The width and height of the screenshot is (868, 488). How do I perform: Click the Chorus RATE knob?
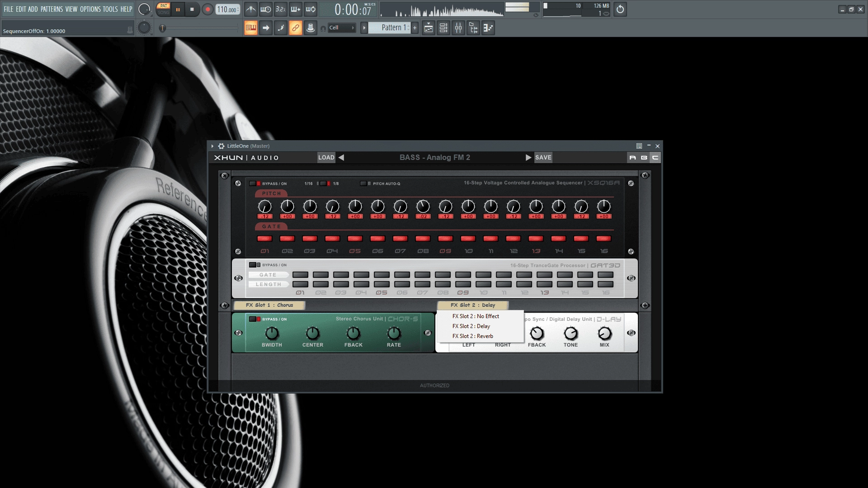click(394, 333)
